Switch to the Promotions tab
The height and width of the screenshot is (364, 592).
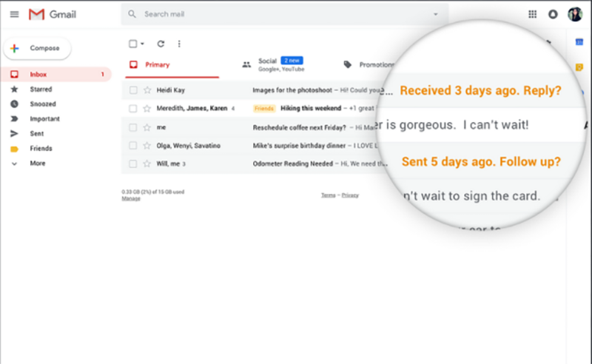click(x=368, y=64)
